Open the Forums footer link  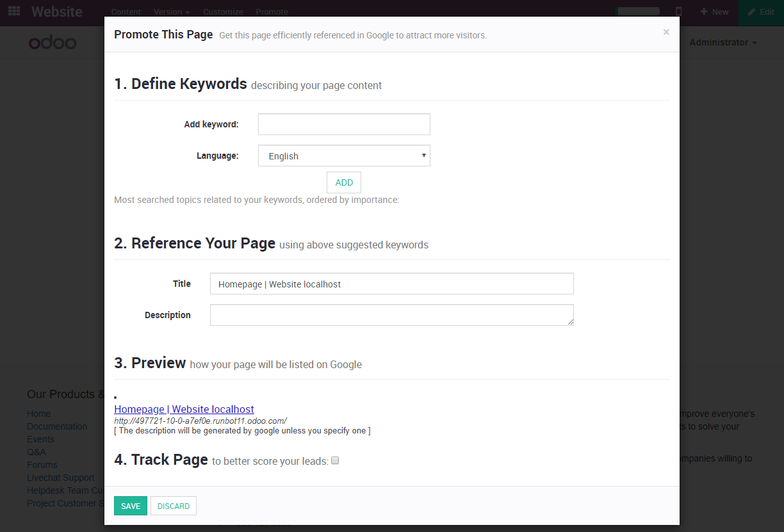42,465
